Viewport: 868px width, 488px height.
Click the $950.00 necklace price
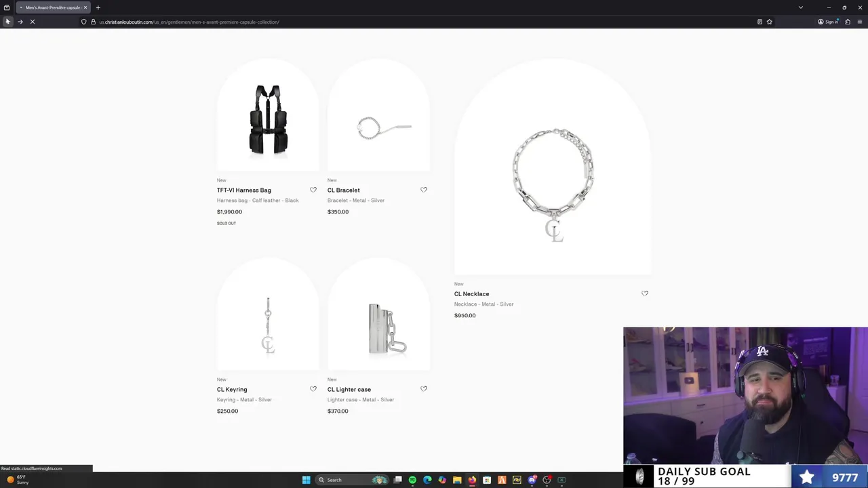[465, 316]
